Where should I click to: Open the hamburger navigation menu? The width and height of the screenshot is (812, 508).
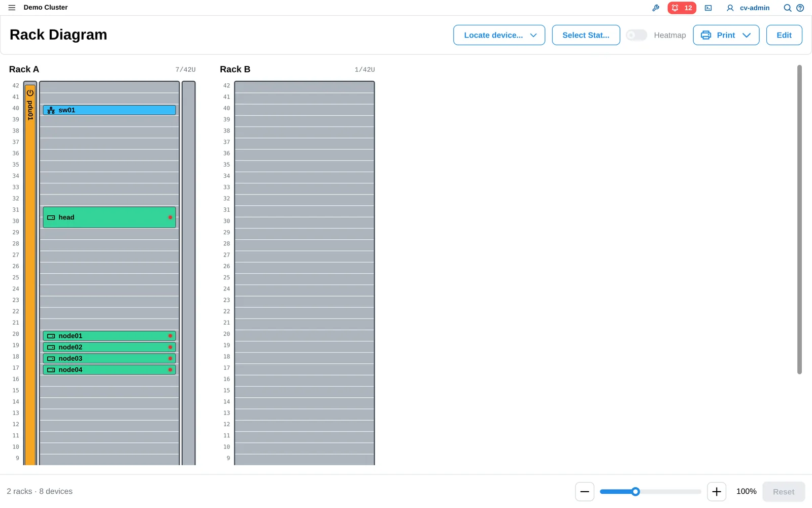point(12,8)
